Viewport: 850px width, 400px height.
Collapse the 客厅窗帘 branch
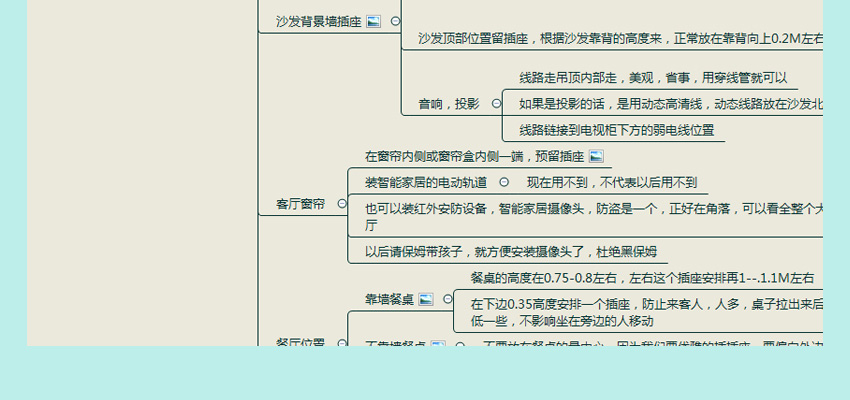pyautogui.click(x=342, y=203)
